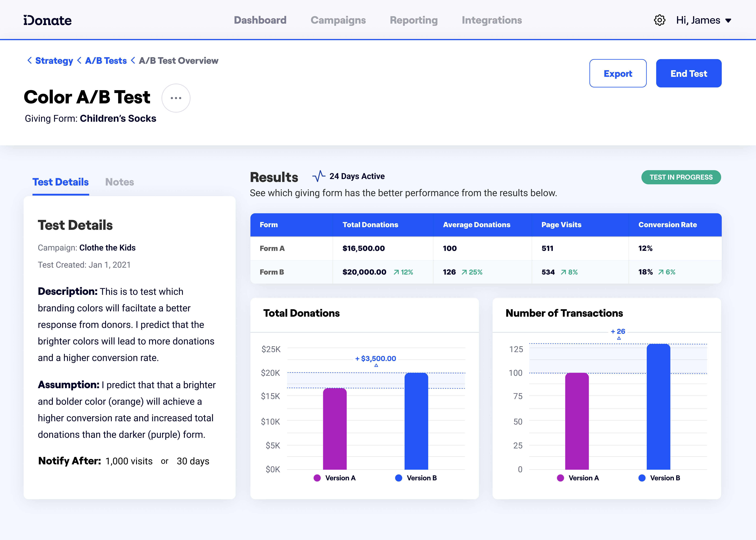Click the Version A purple legend dot in Total Donations
This screenshot has width=756, height=540.
(x=317, y=478)
